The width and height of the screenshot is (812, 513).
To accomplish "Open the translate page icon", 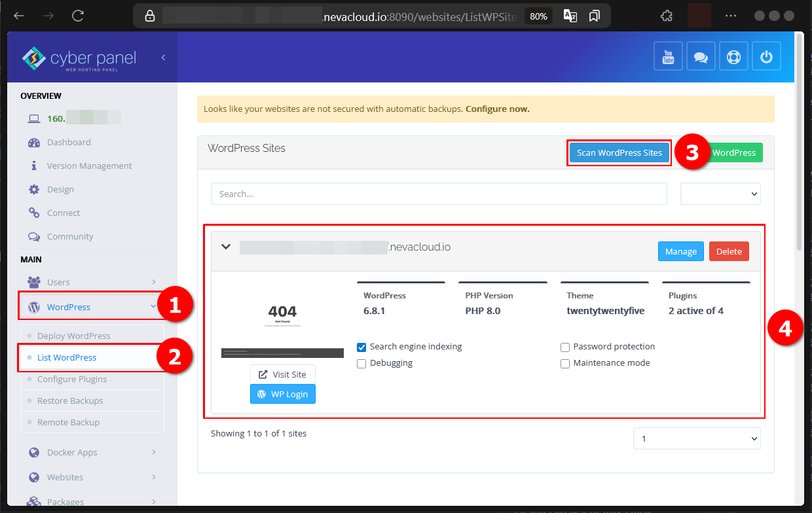I will 570,16.
